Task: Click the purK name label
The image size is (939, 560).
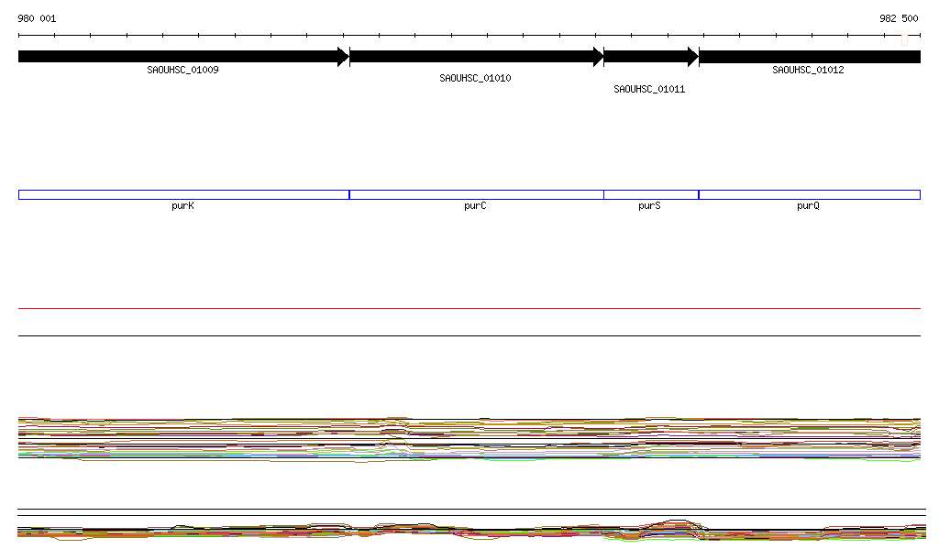Action: (182, 206)
